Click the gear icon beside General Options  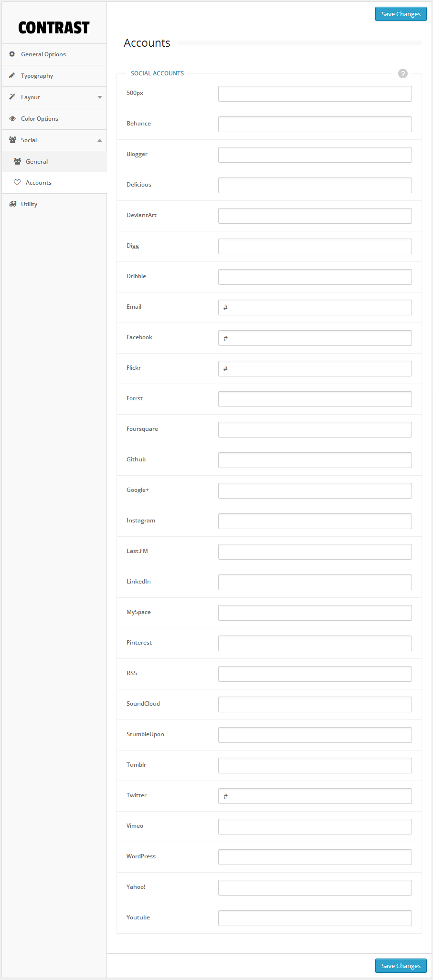pos(12,54)
